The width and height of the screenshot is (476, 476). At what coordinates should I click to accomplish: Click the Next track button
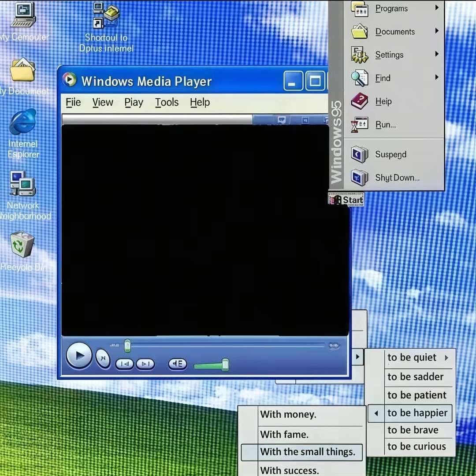pyautogui.click(x=145, y=364)
